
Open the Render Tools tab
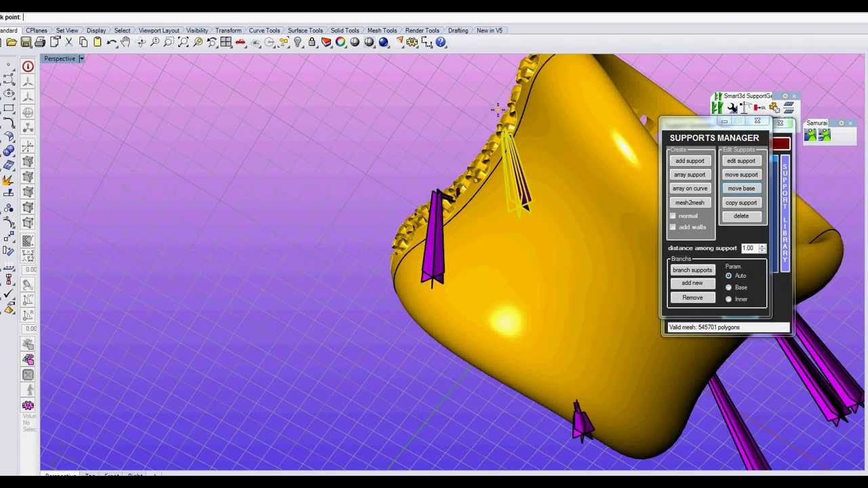(422, 30)
